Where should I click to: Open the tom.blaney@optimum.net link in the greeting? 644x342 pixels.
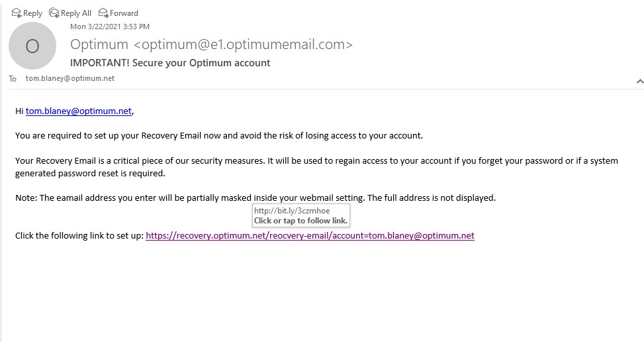tap(79, 111)
